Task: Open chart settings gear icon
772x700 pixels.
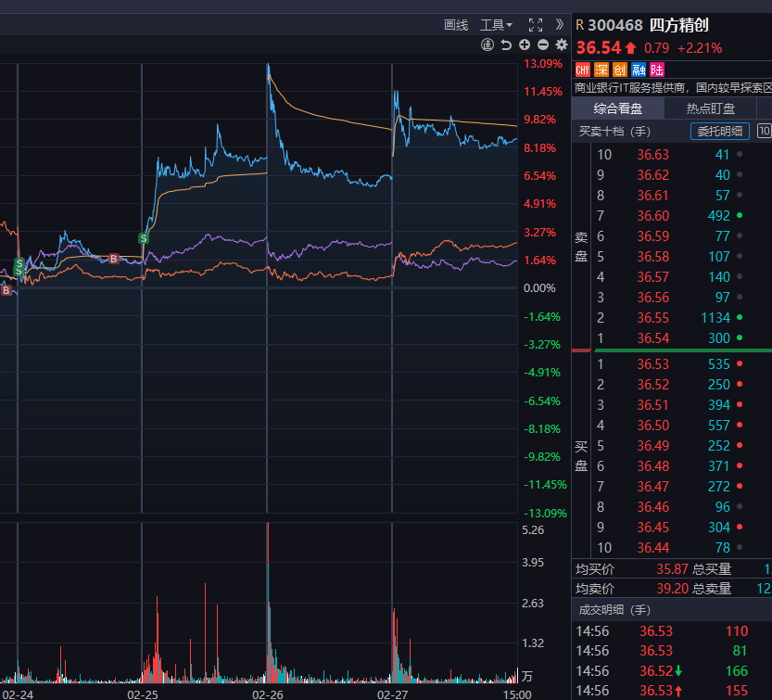Action: click(x=562, y=45)
